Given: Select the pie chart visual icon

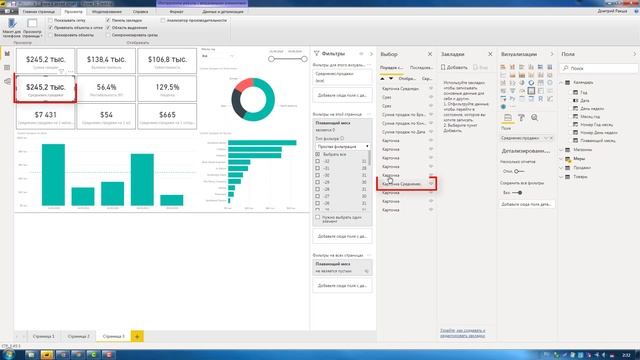Looking at the screenshot, I should pyautogui.click(x=522, y=83).
